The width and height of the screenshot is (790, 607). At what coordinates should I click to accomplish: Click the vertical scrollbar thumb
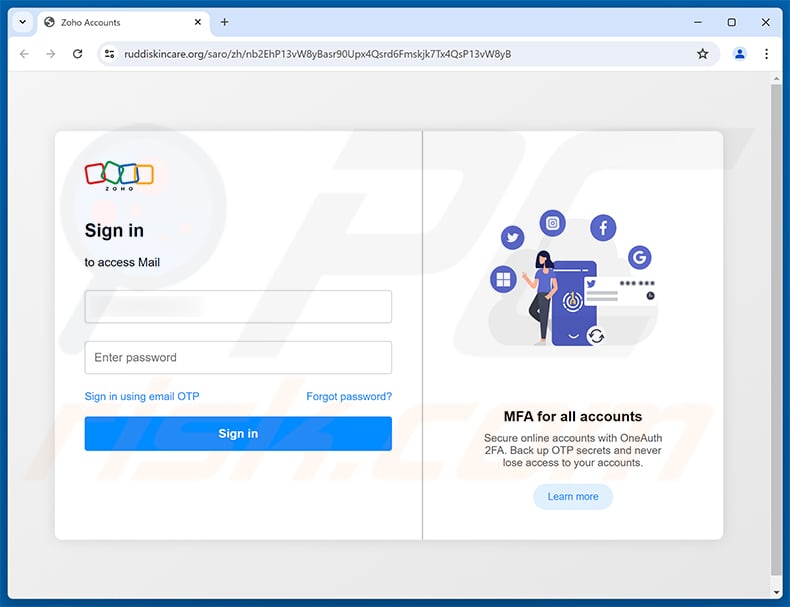coord(776,330)
